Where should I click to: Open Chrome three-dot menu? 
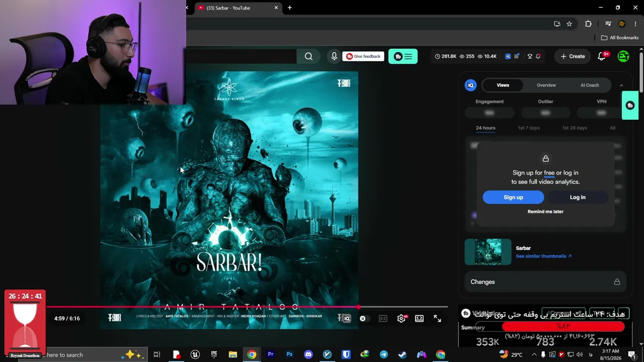[635, 24]
